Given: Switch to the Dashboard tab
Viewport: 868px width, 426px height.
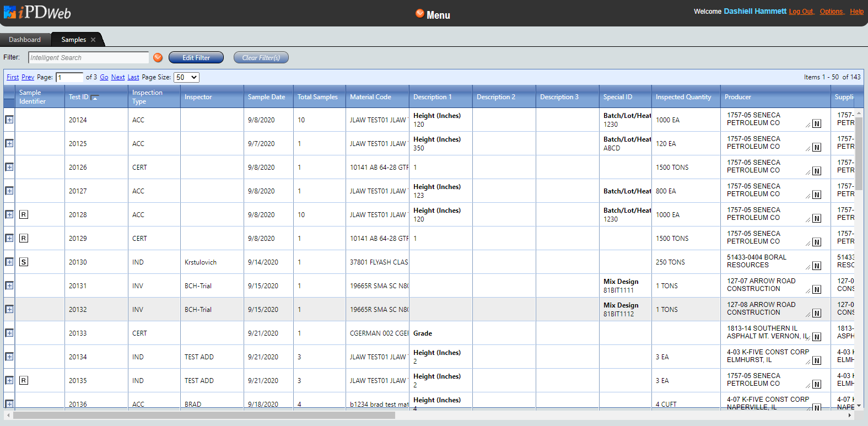Looking at the screenshot, I should pos(25,40).
